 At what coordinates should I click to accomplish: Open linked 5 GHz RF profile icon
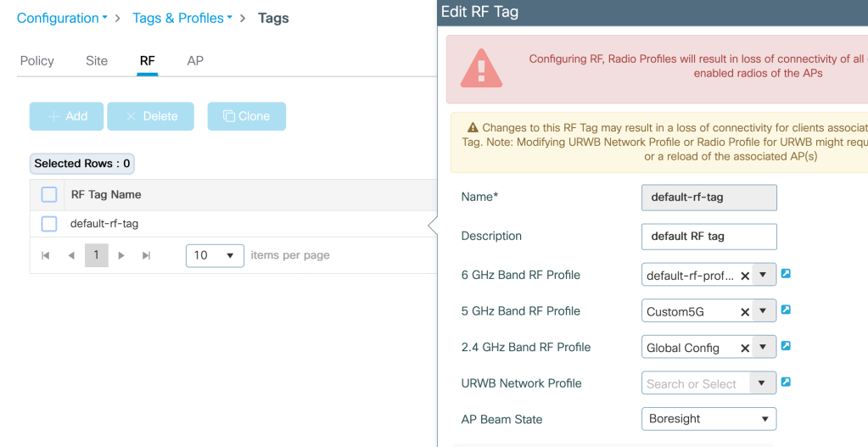coord(786,310)
